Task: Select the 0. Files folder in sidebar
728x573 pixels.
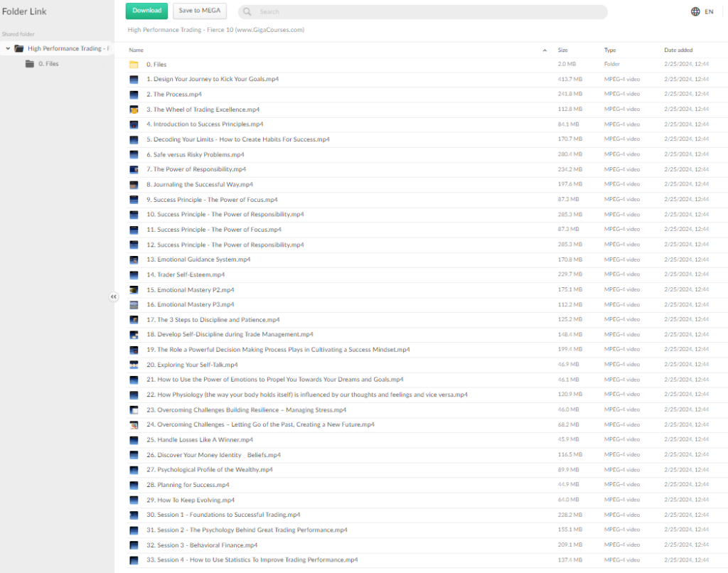Action: point(48,64)
